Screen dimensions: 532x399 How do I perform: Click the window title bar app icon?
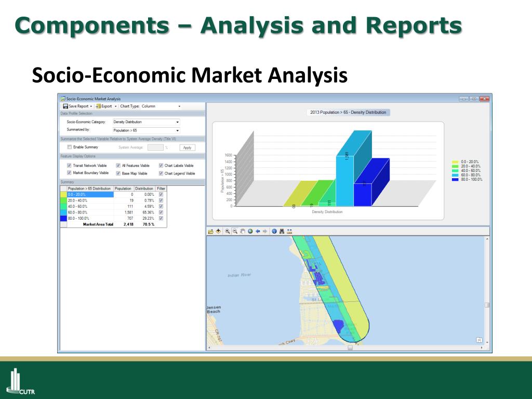63,99
